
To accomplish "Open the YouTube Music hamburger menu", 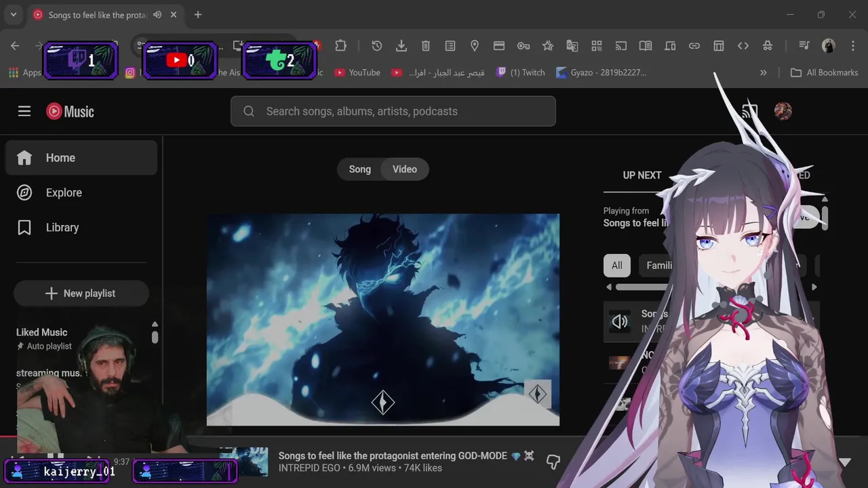I will point(24,111).
